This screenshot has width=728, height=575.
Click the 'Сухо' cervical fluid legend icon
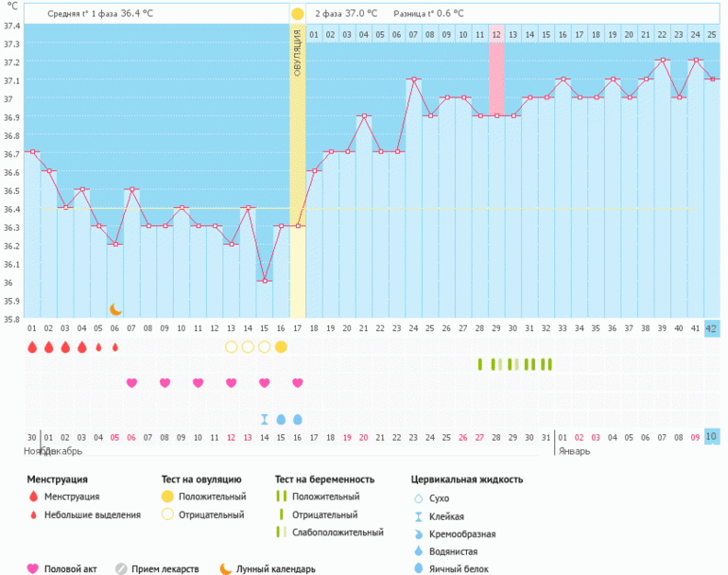(x=419, y=497)
